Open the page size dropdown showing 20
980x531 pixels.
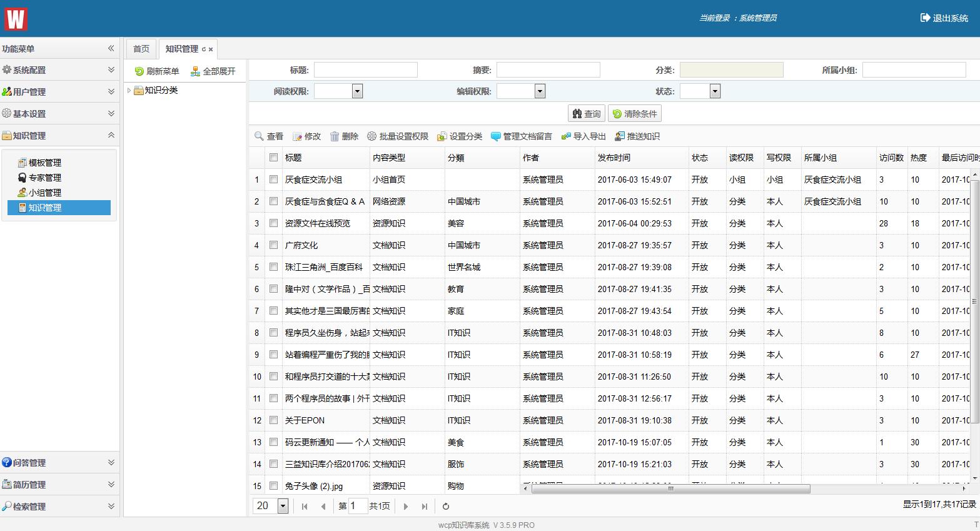click(283, 506)
